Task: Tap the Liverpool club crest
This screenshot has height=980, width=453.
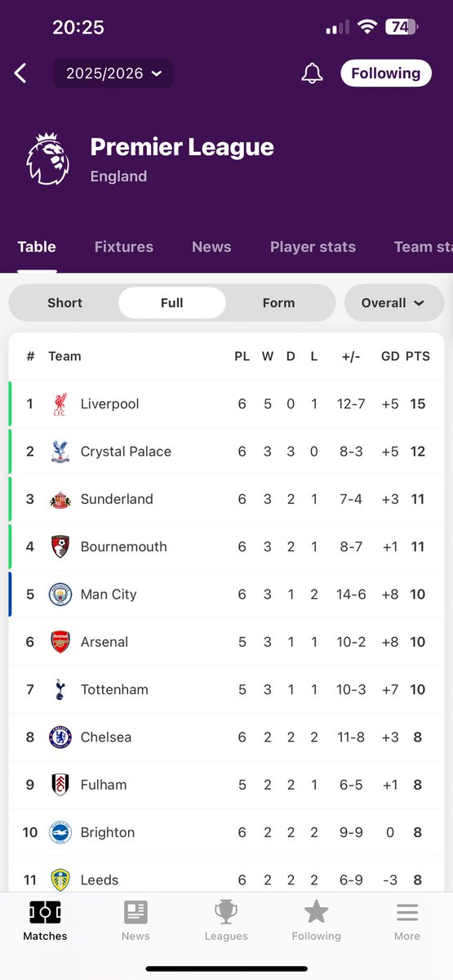Action: (60, 404)
